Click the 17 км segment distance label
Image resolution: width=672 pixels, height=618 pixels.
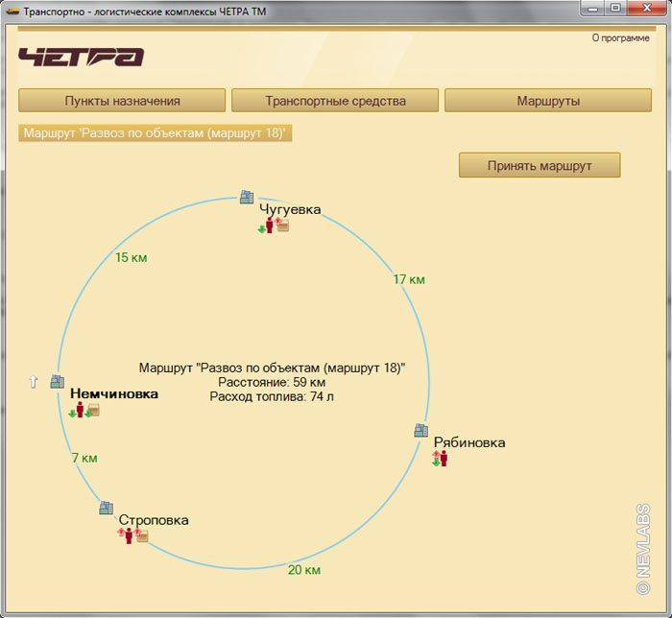(x=409, y=279)
